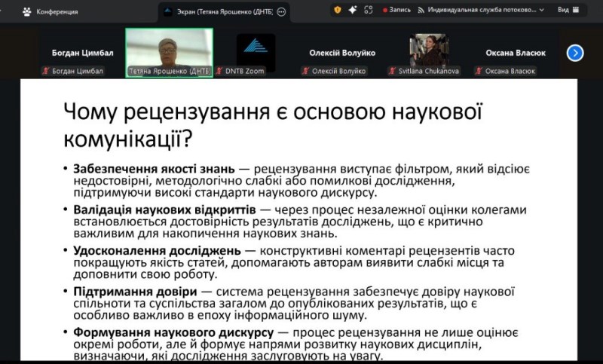Click the muted mic icon for Олексій Волуйко
The width and height of the screenshot is (603, 364).
pyautogui.click(x=306, y=71)
